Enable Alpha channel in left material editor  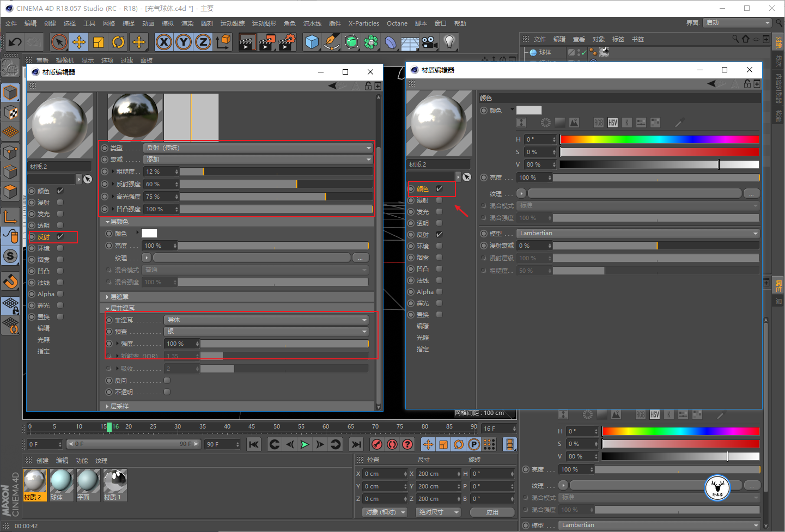coord(60,294)
